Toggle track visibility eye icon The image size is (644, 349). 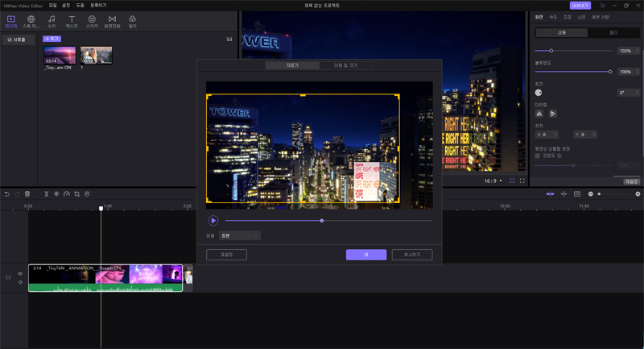point(19,274)
